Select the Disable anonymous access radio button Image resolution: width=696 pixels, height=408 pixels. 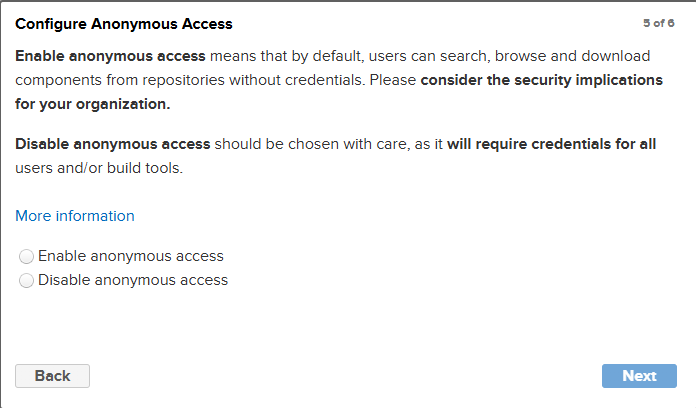click(26, 281)
